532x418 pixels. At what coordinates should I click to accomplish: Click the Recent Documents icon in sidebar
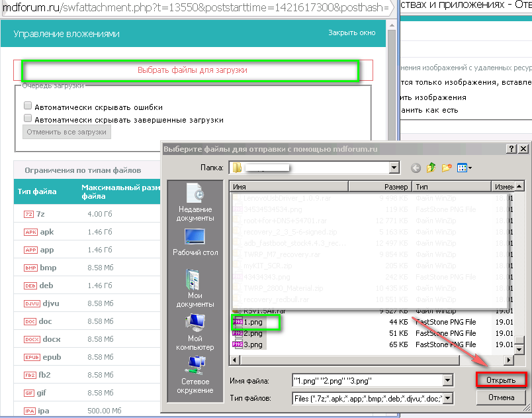(195, 197)
